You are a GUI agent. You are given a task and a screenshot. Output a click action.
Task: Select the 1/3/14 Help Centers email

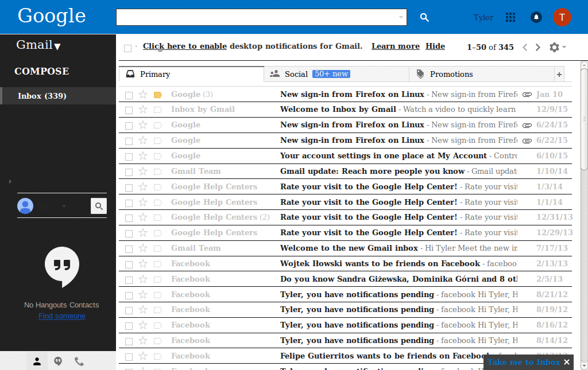click(129, 187)
